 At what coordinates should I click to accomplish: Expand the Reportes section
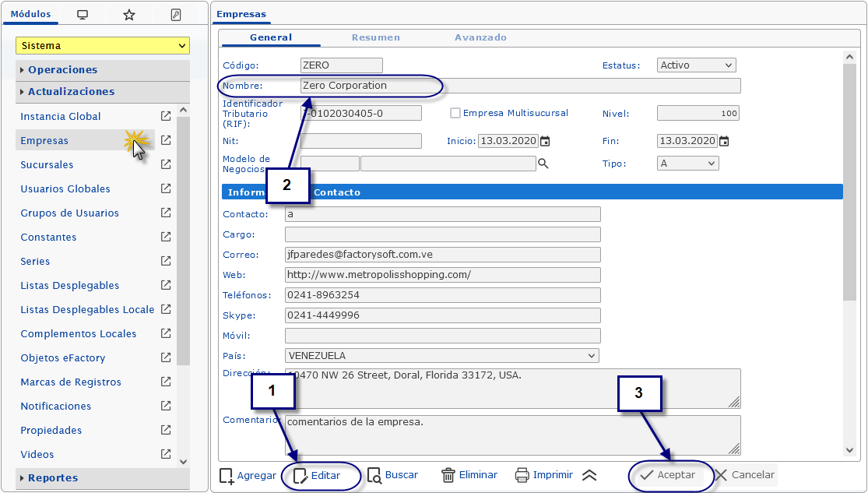(x=52, y=478)
